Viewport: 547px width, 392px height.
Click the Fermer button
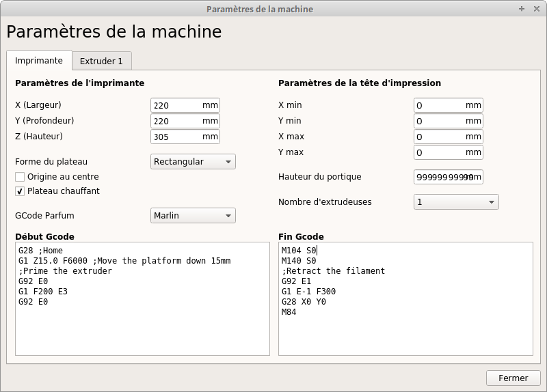[513, 378]
